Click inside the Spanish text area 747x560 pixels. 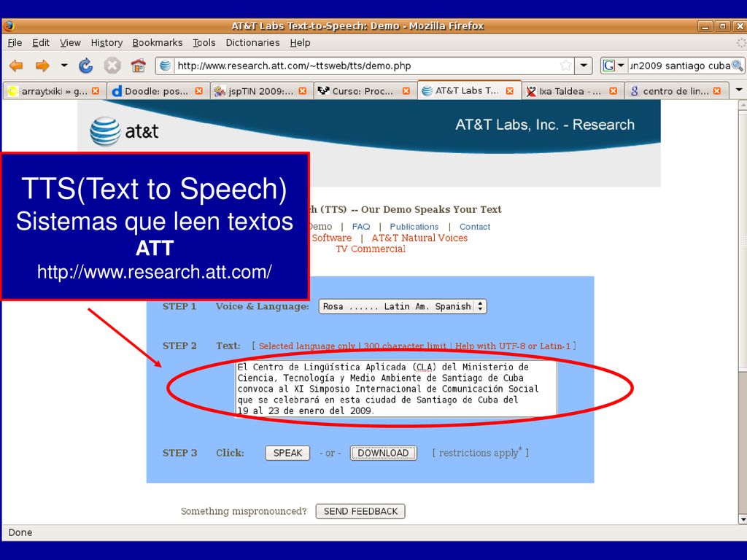396,389
